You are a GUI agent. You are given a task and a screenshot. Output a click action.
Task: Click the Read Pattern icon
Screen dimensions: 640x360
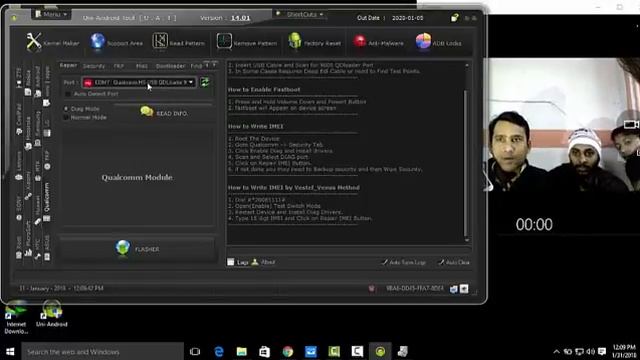click(x=160, y=41)
